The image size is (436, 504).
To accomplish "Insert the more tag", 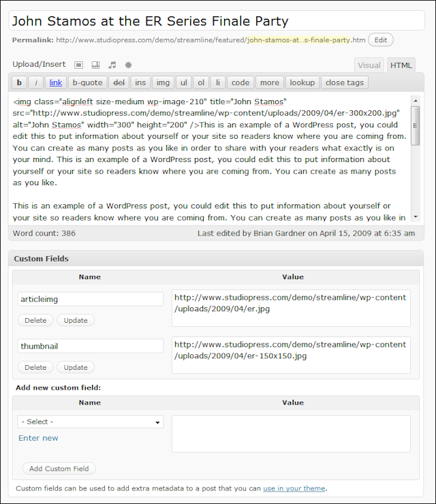I will (270, 82).
